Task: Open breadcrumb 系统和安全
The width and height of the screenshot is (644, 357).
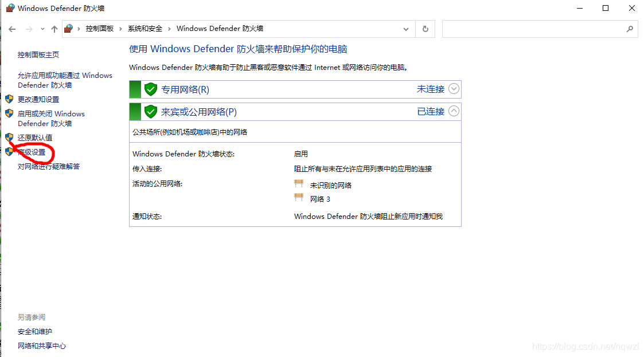Action: (145, 29)
